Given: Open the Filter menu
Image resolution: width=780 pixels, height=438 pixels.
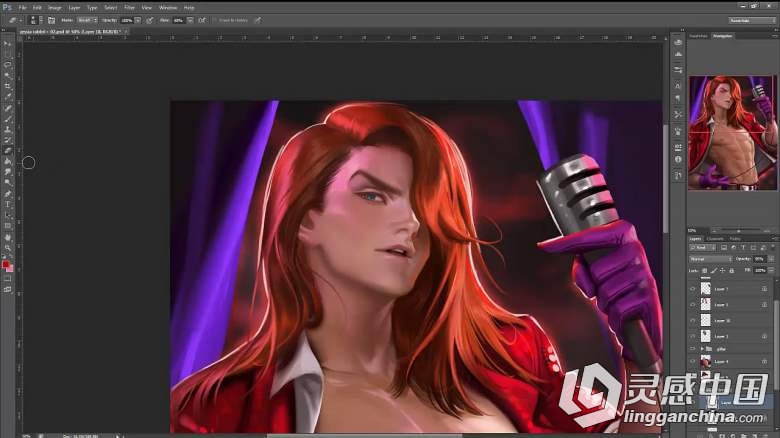Looking at the screenshot, I should pos(129,7).
